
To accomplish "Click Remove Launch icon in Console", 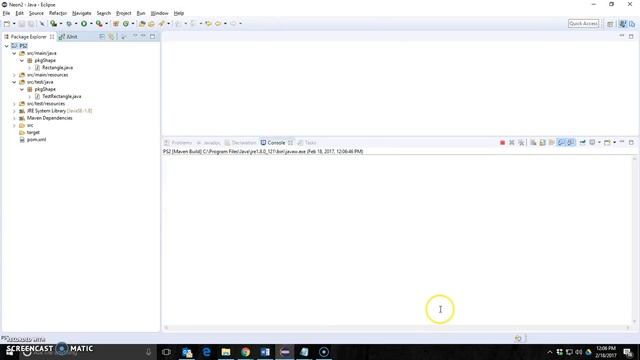I will pos(511,142).
